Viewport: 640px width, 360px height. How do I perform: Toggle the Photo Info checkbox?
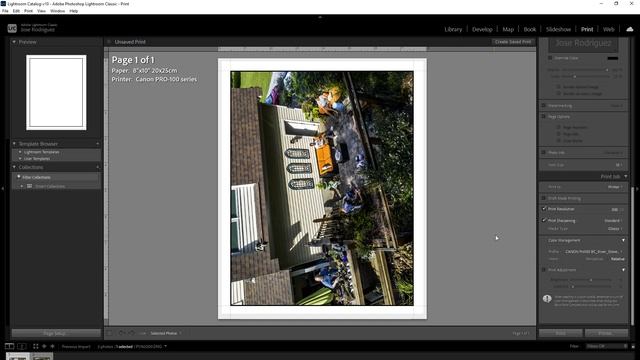544,152
